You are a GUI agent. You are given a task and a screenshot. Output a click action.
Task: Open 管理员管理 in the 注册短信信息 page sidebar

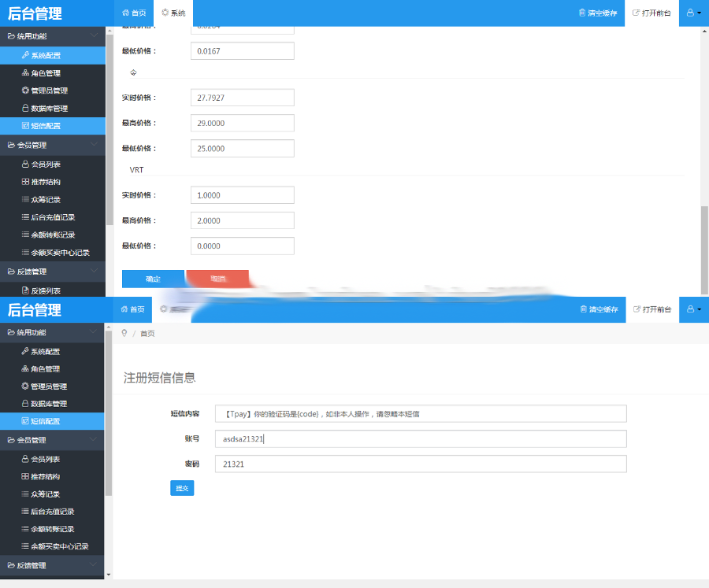[x=52, y=386]
